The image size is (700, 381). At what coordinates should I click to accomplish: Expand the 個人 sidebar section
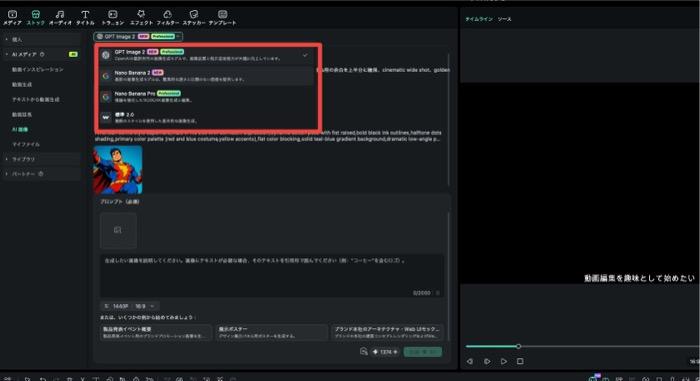[x=41, y=39]
